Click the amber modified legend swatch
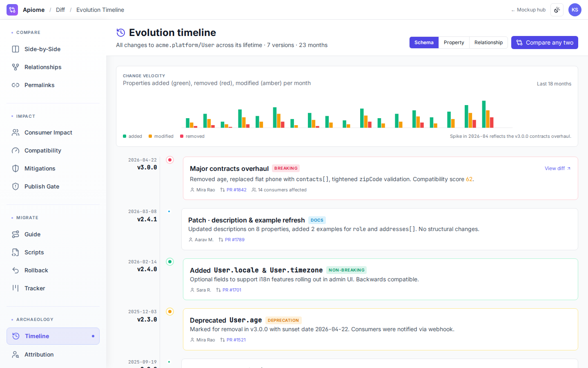 (x=150, y=136)
